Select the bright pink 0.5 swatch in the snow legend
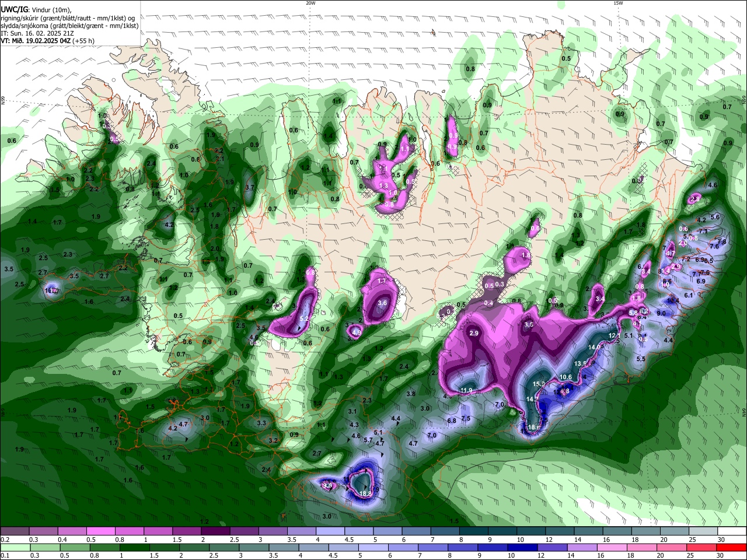This screenshot has height=560, width=747. pyautogui.click(x=101, y=531)
